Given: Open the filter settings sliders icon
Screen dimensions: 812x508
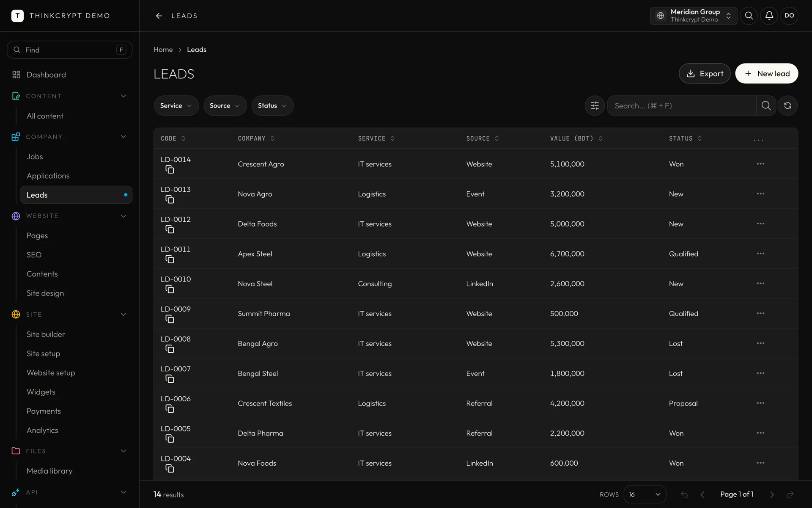Looking at the screenshot, I should (595, 106).
